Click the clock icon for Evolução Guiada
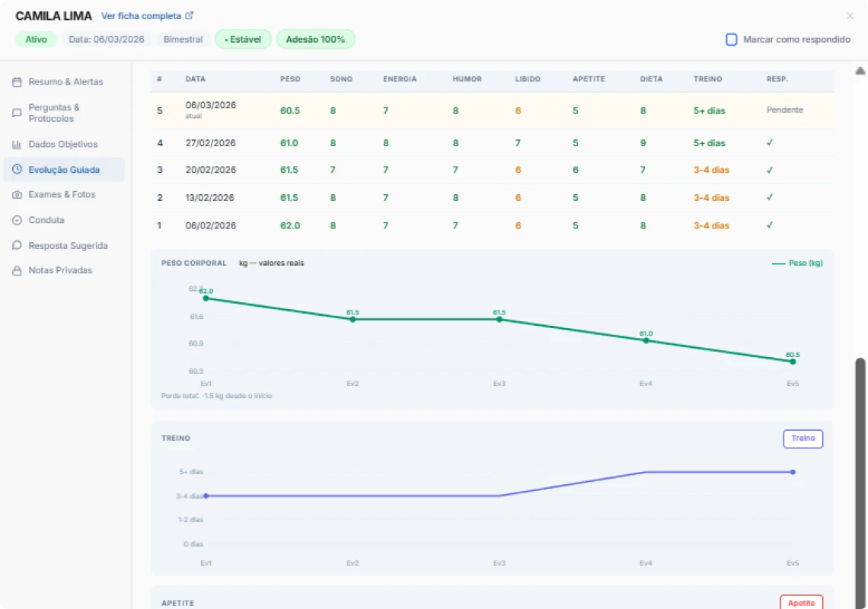 click(x=17, y=170)
